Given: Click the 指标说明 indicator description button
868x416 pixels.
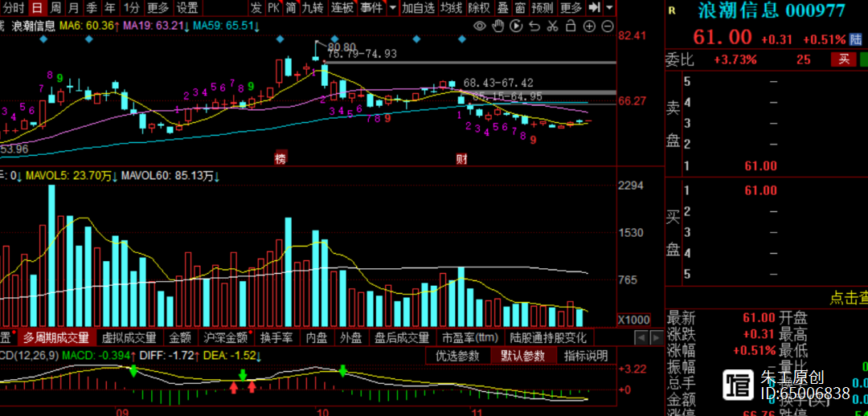Looking at the screenshot, I should point(586,356).
